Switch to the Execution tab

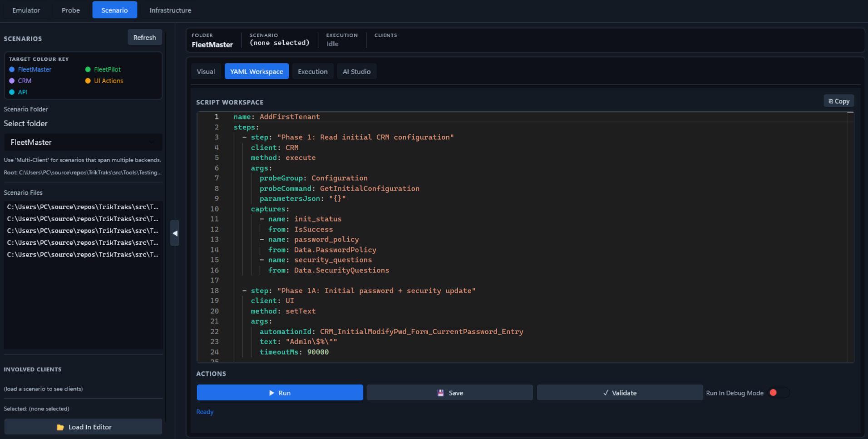(312, 71)
